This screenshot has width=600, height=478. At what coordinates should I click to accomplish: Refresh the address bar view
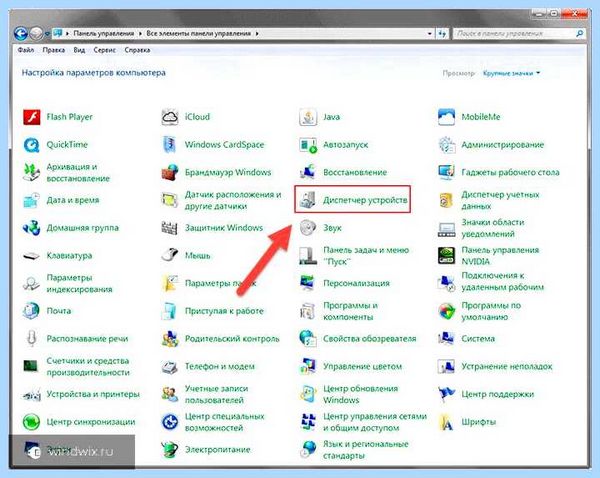point(442,34)
